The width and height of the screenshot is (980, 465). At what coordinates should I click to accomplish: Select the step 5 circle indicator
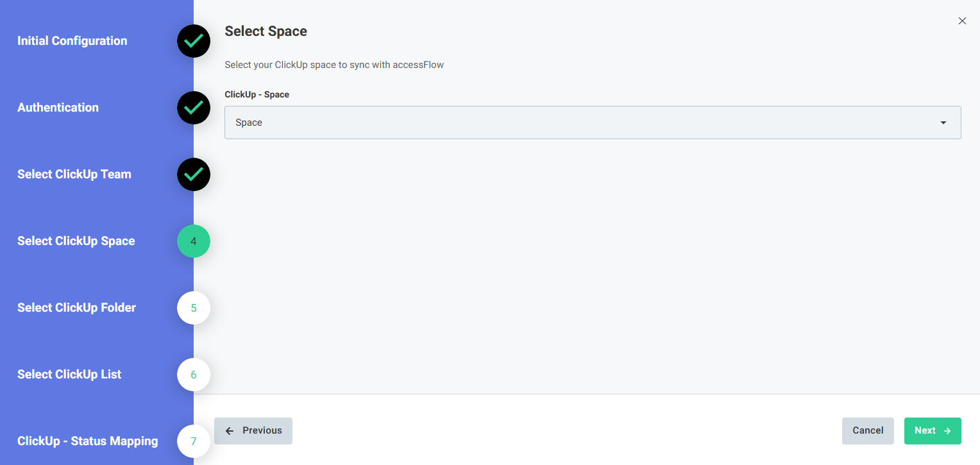click(194, 308)
